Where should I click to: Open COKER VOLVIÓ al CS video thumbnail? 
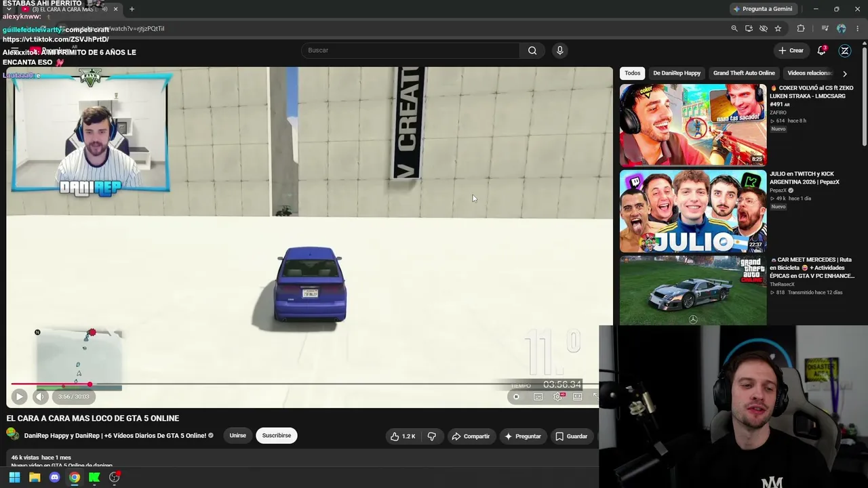(693, 125)
